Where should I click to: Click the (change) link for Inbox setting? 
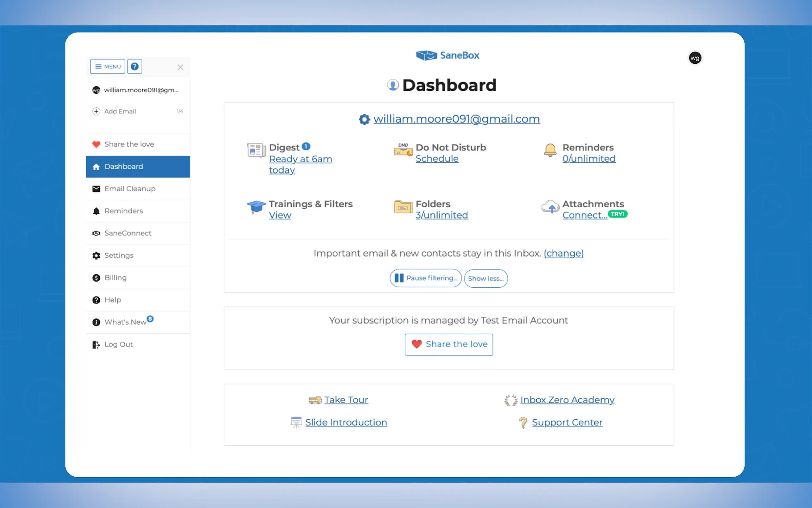(563, 253)
